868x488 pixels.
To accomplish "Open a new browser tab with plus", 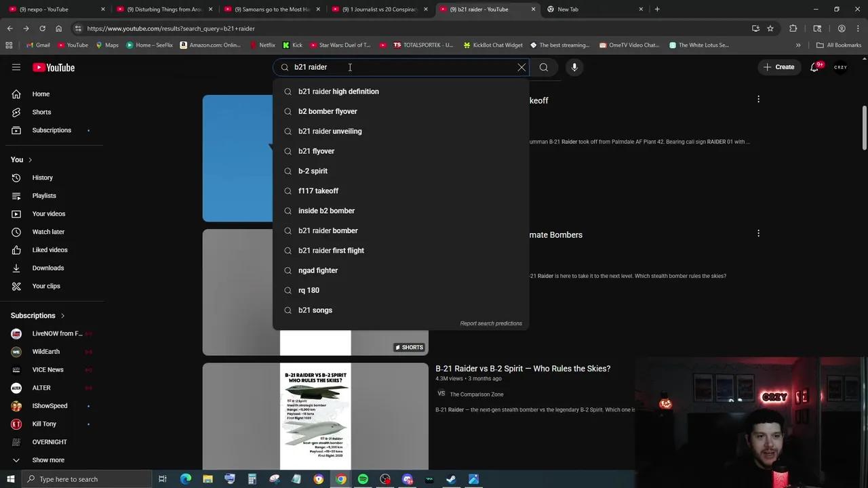I will (x=657, y=9).
